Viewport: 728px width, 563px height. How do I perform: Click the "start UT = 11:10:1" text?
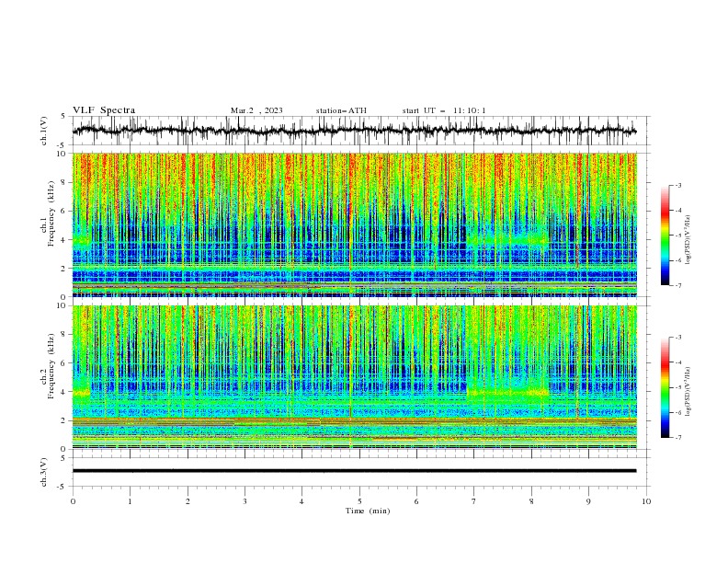(443, 110)
